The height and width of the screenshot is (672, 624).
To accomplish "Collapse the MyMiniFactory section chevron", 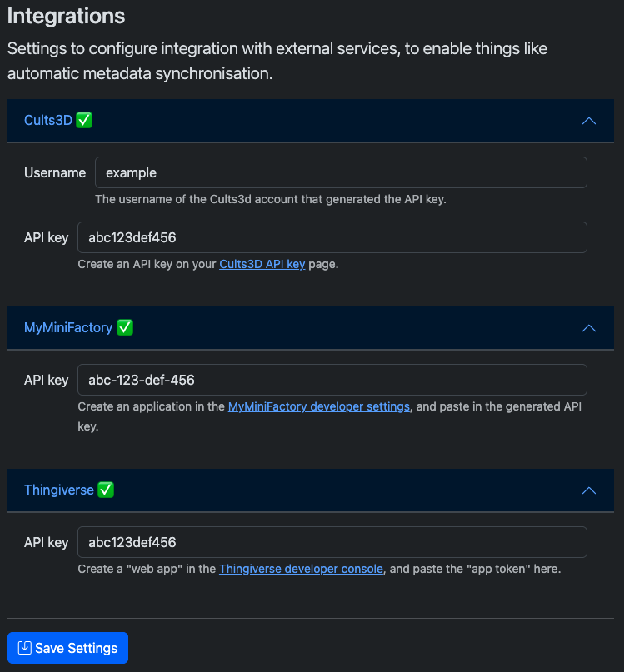I will point(589,328).
